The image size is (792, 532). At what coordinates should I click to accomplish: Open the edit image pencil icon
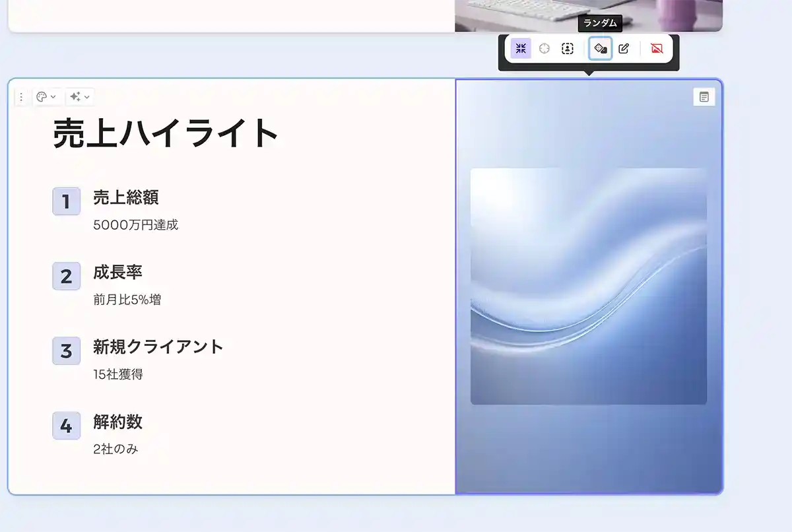(624, 48)
